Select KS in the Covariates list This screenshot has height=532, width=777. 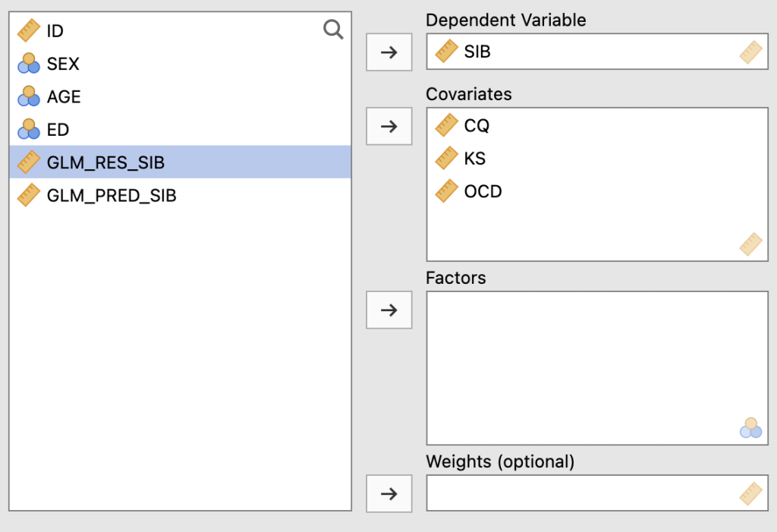(x=474, y=159)
